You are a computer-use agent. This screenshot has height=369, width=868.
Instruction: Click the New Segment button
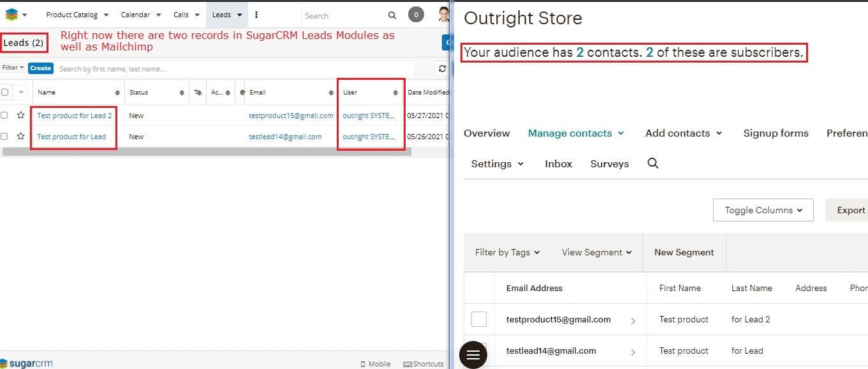[x=684, y=252]
